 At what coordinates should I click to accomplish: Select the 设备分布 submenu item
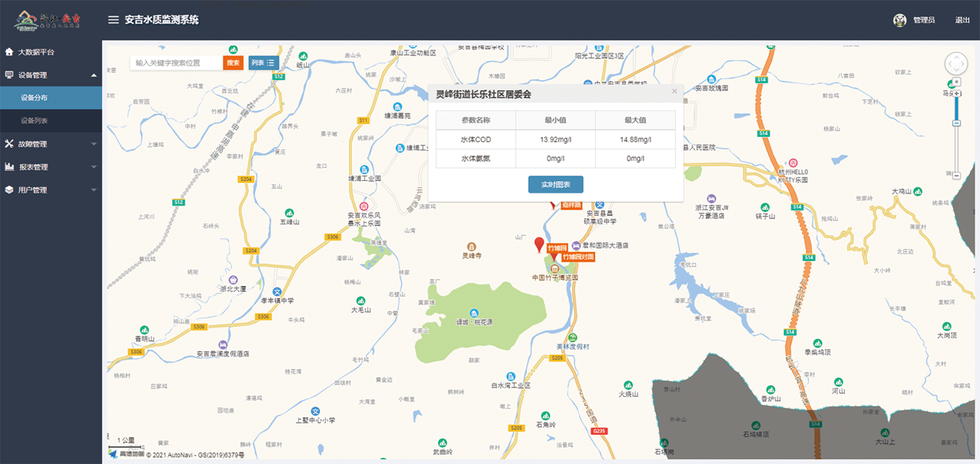pyautogui.click(x=34, y=98)
